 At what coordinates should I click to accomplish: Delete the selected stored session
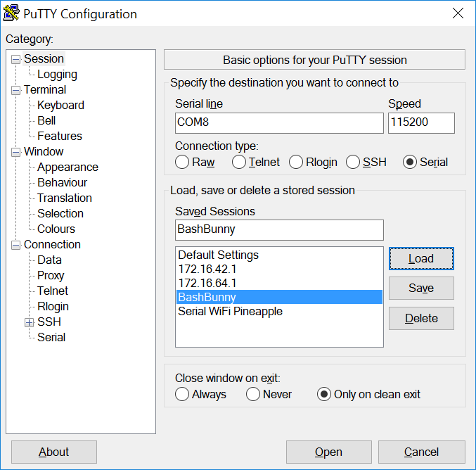pyautogui.click(x=421, y=318)
